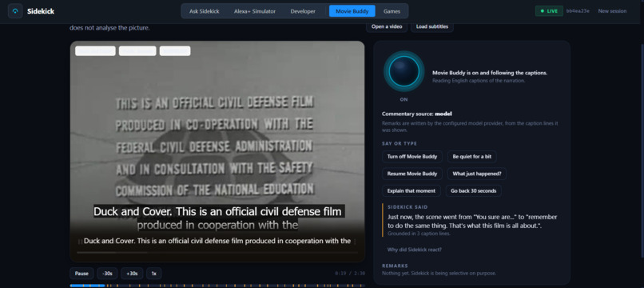Screen dimensions: 644x288
Task: Click the Load subtitles button
Action: pos(432,26)
